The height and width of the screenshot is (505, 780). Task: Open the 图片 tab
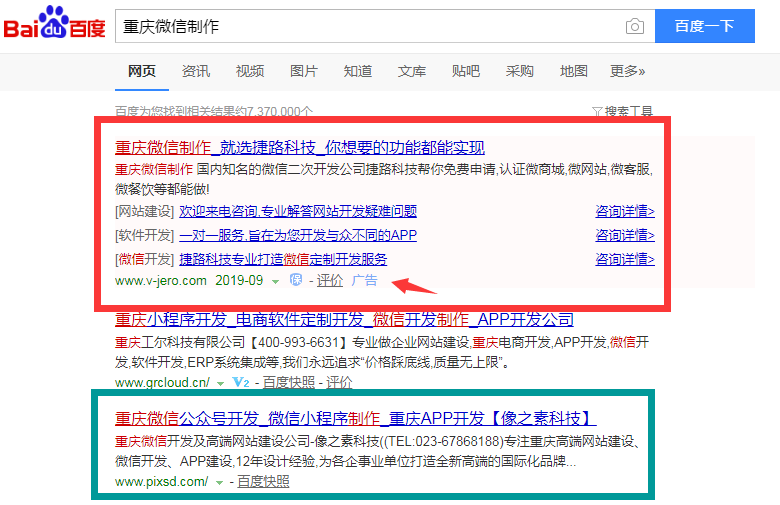click(x=303, y=71)
